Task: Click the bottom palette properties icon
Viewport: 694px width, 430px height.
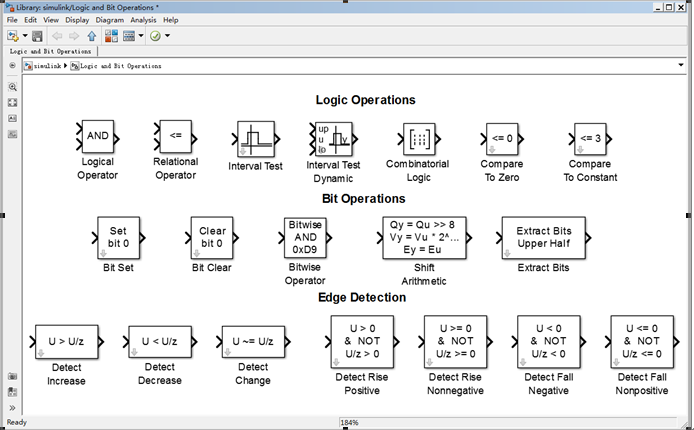Action: point(12,392)
